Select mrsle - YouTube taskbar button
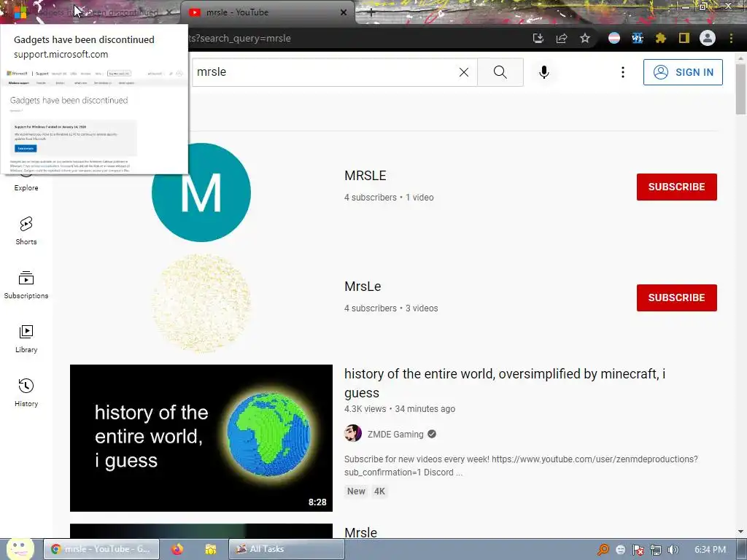The image size is (747, 560). [102, 549]
